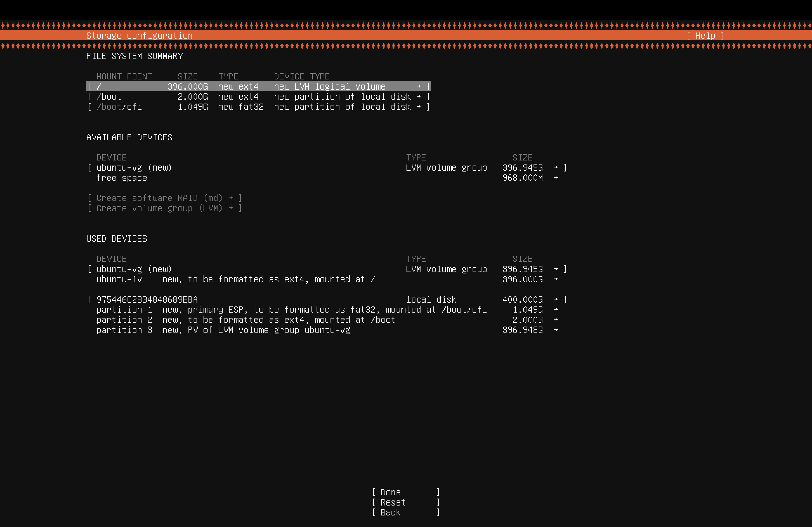Open arrow menu for /boot ext4 row
Viewport: 812px width, 527px height.
pos(419,97)
